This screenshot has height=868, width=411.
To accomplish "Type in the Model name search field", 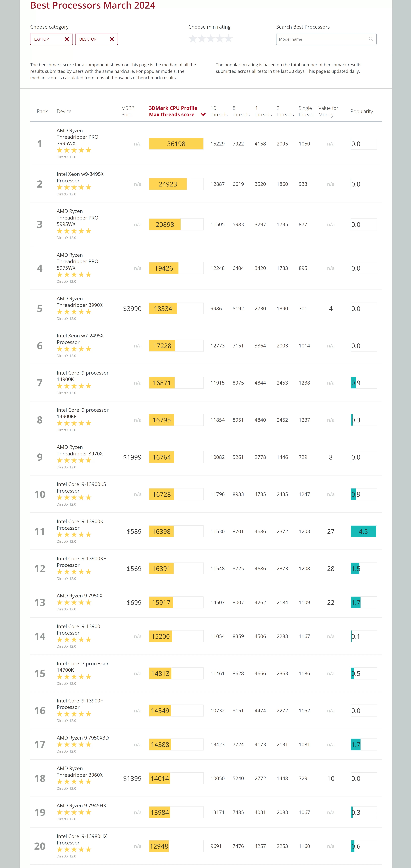I will tap(322, 39).
